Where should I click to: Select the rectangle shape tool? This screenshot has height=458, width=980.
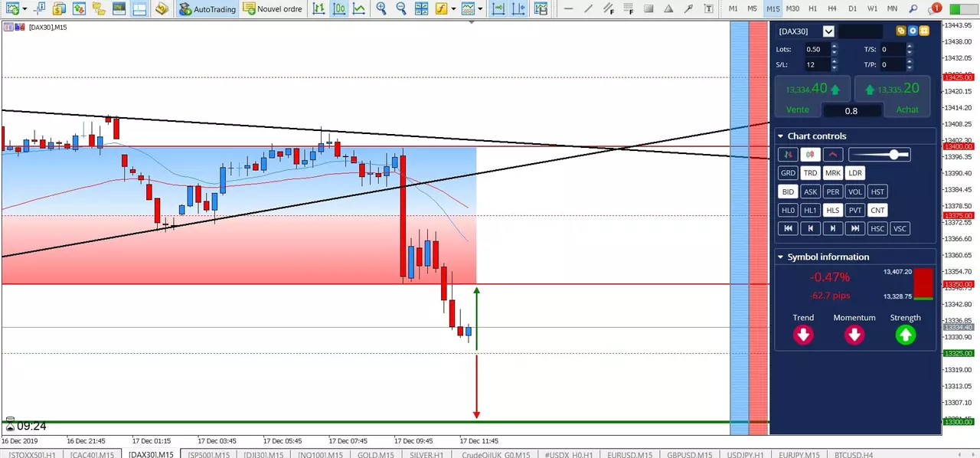(x=648, y=9)
